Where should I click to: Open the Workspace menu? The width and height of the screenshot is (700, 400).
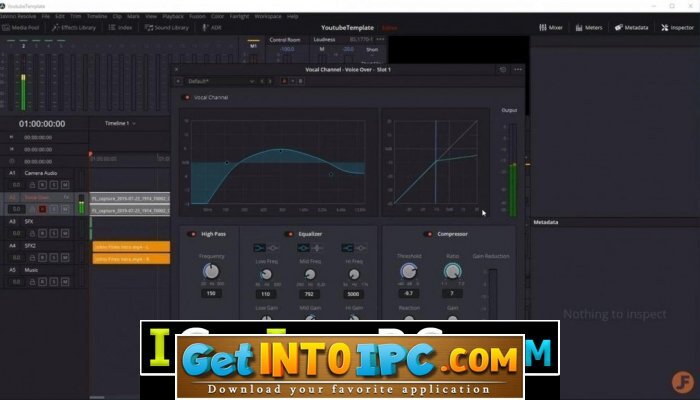(x=268, y=16)
